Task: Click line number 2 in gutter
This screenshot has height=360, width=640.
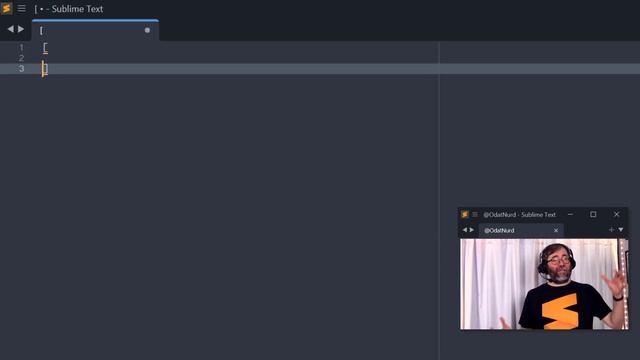Action: 21,58
